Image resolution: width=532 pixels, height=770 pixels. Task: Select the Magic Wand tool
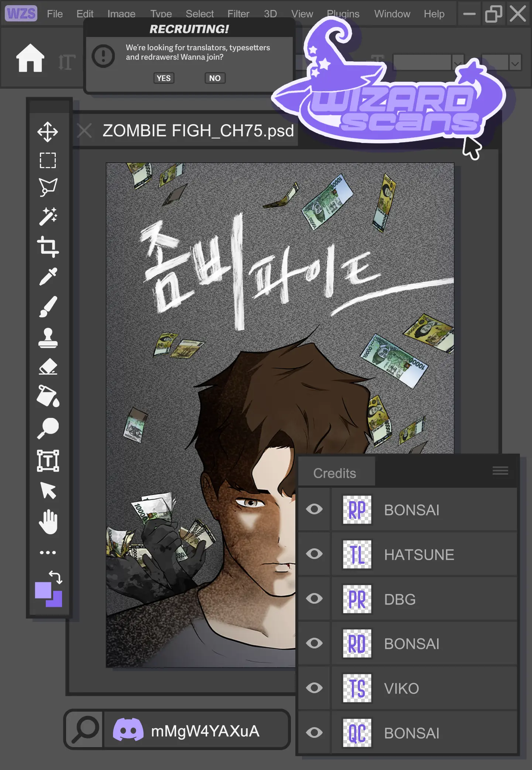[48, 217]
